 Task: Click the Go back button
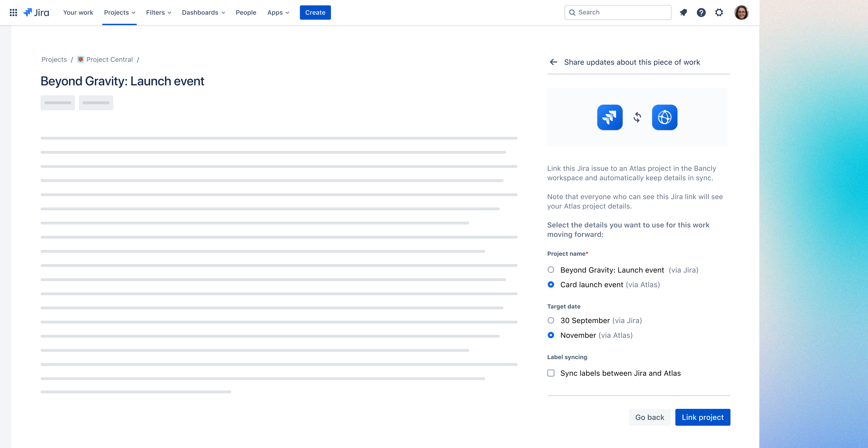[650, 417]
